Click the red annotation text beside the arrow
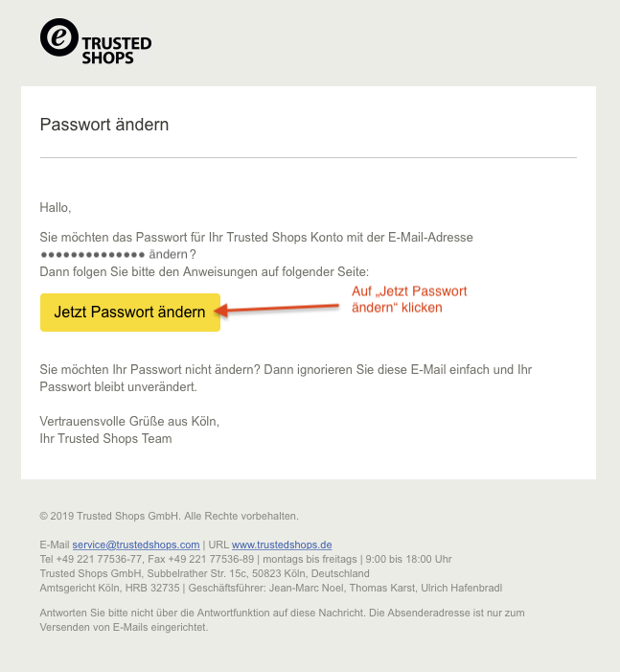Screen dimensions: 620x672 point(410,299)
